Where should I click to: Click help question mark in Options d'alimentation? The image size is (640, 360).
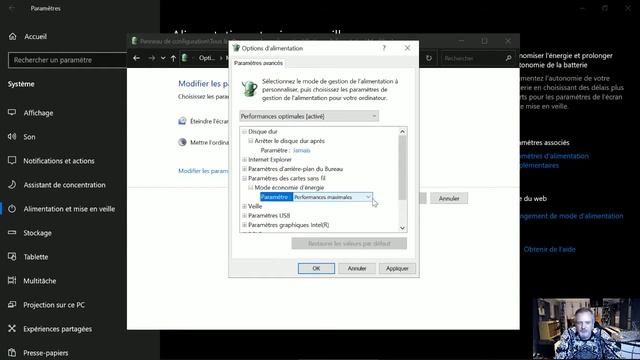384,48
